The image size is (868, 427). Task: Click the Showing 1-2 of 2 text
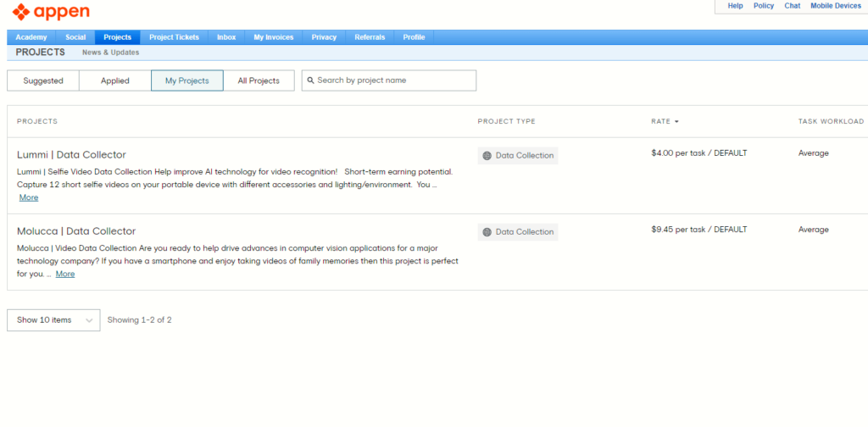(x=140, y=320)
